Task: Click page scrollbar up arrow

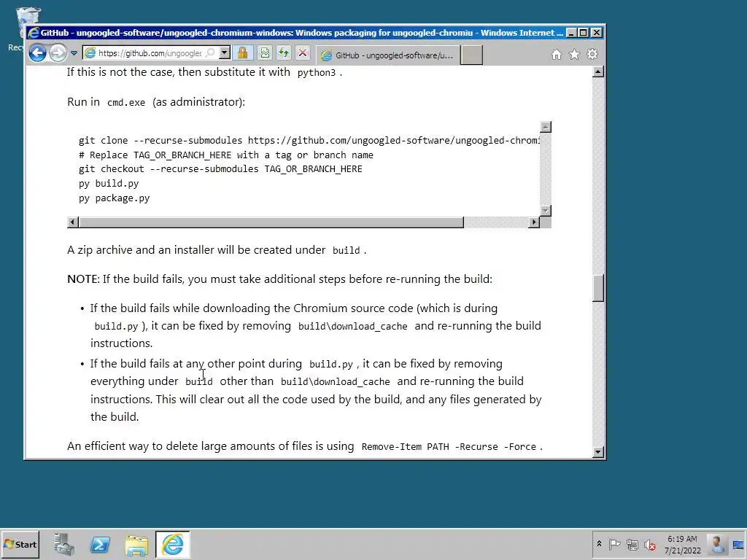Action: pos(598,72)
